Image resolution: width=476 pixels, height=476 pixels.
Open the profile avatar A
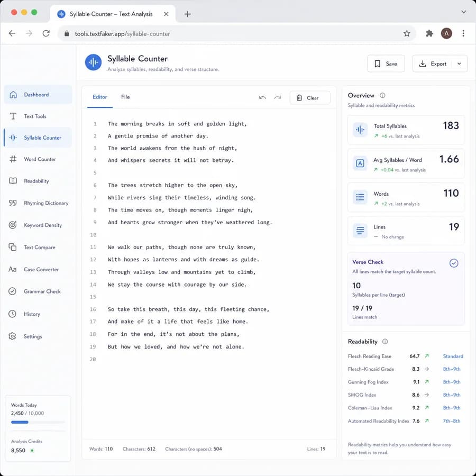click(446, 33)
